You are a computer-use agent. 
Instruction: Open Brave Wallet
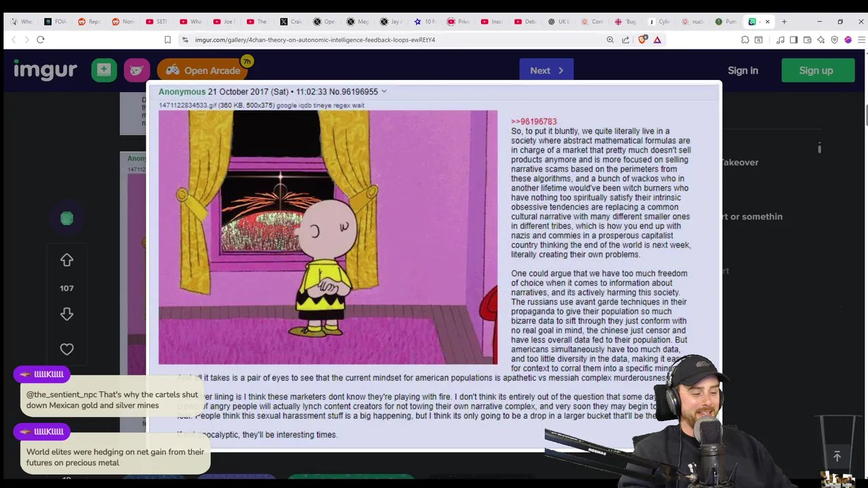(x=808, y=39)
